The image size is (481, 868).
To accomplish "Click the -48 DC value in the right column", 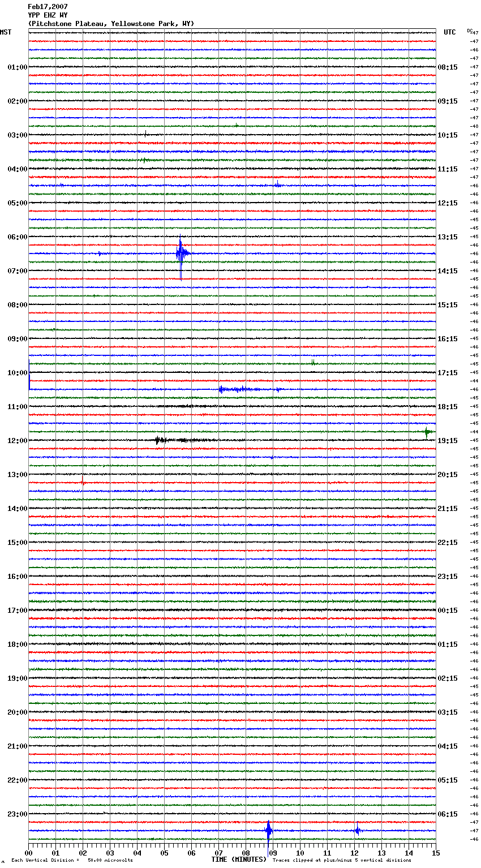I will (475, 126).
